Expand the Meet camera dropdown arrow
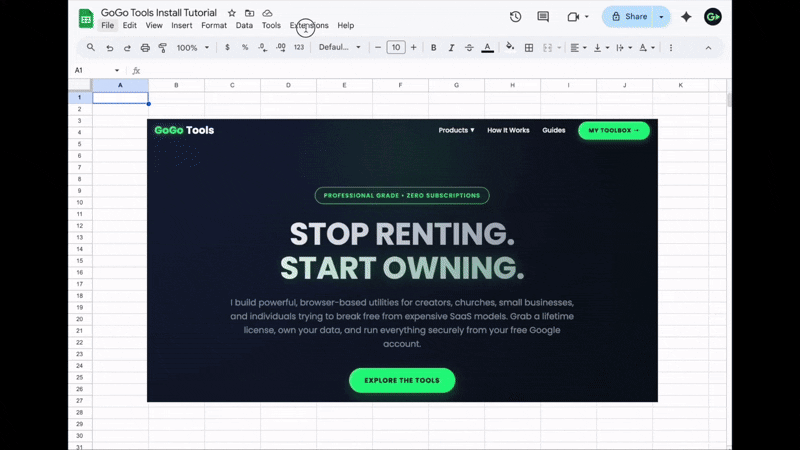 coord(587,17)
